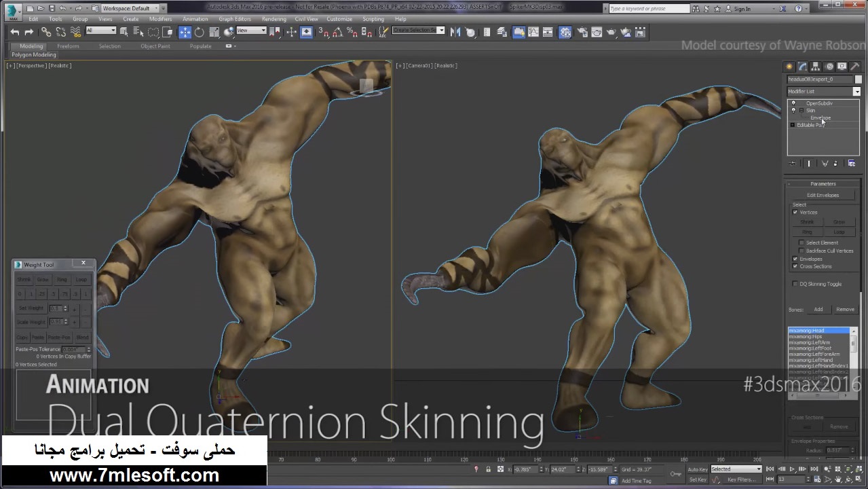
Task: Click the Mirror tool icon
Action: [455, 32]
